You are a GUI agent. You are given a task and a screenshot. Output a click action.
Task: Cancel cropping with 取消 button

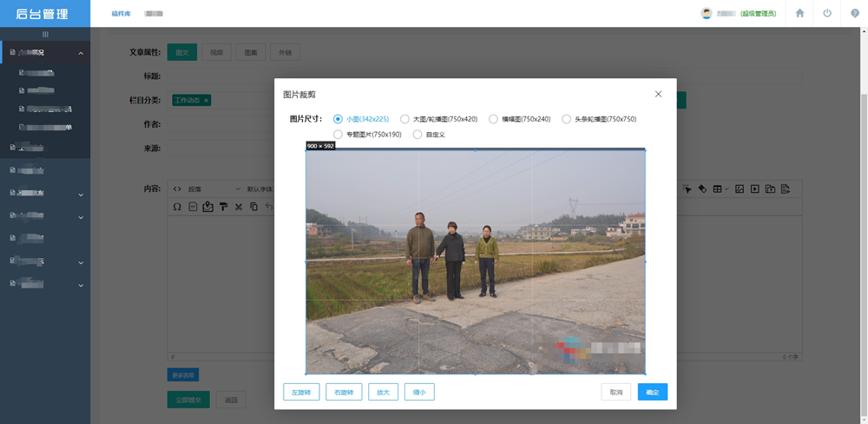coord(615,392)
